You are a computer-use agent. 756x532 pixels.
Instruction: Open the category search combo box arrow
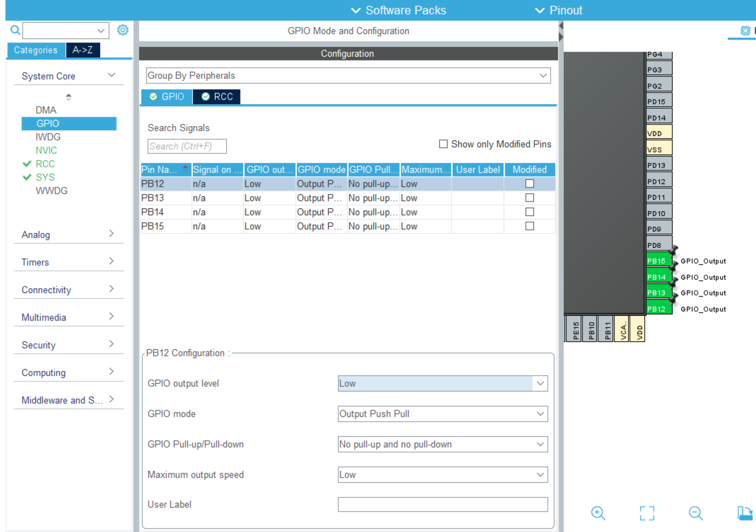pyautogui.click(x=101, y=31)
